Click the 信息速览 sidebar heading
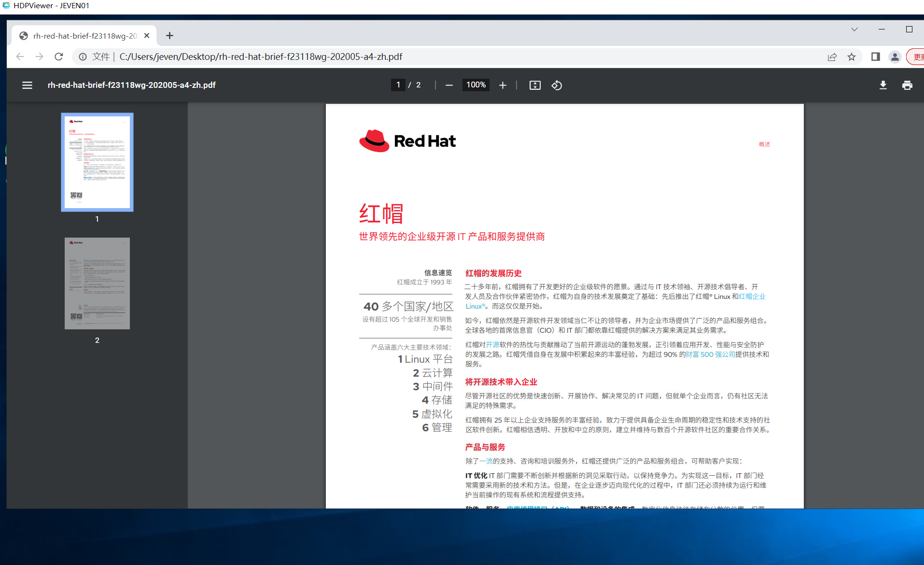 pos(438,273)
